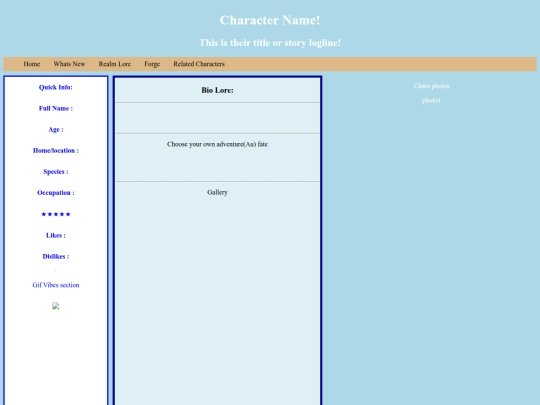540x405 pixels.
Task: Click the Age : label
Action: click(x=56, y=129)
